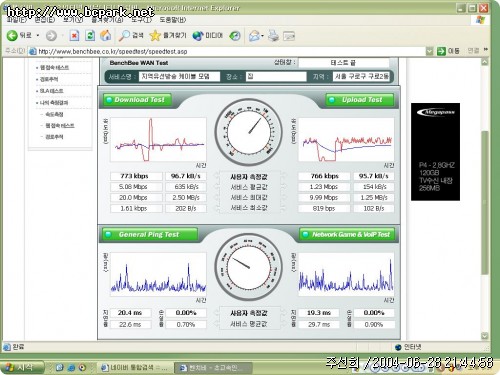
Task: Click the Print icon
Action: tap(273, 35)
